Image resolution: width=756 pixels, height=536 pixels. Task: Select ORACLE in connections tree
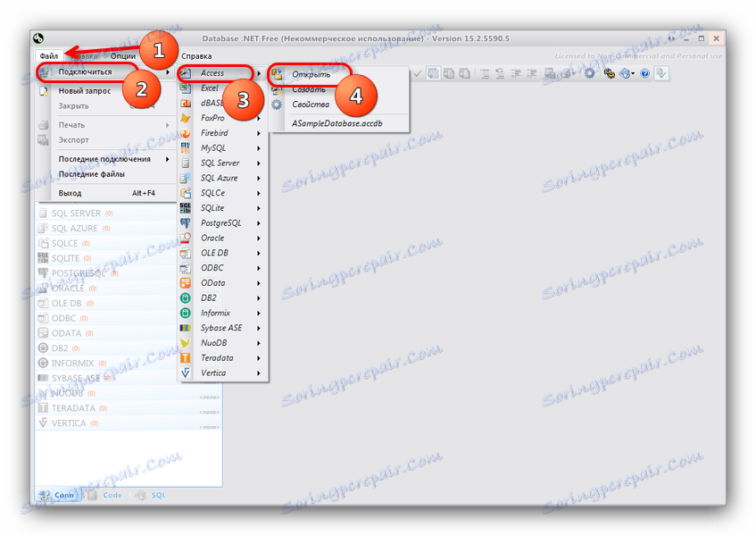point(68,288)
